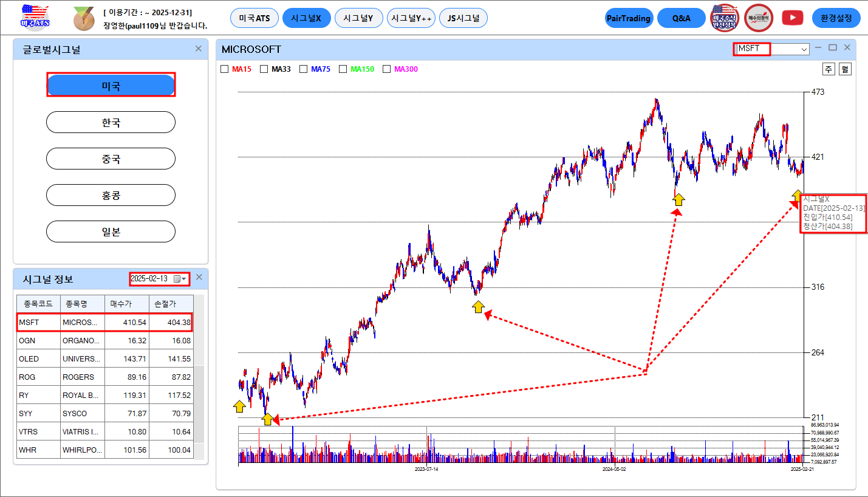Select the OLED row in signal table
868x497 pixels.
[105, 358]
